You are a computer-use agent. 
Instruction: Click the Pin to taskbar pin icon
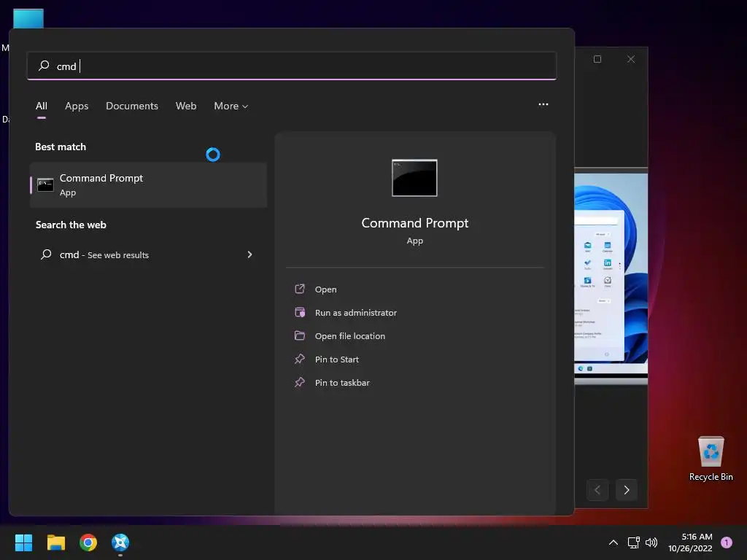pyautogui.click(x=300, y=382)
